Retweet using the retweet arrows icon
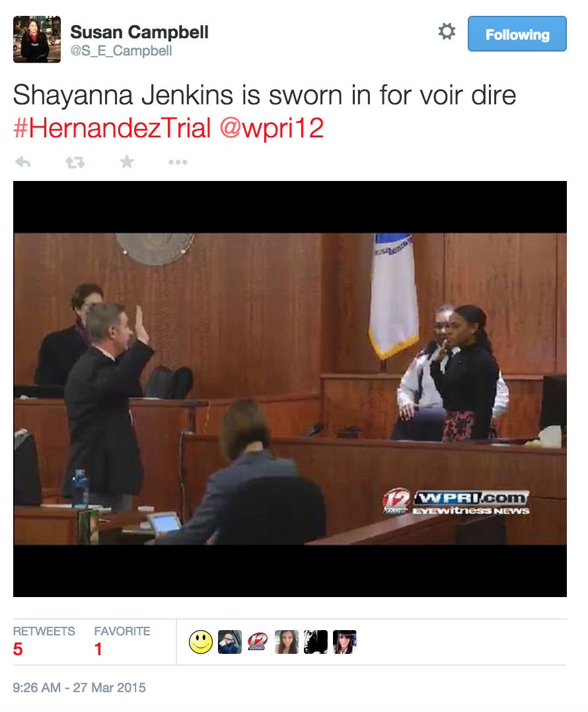Screen dimensions: 588x712 pyautogui.click(x=75, y=162)
